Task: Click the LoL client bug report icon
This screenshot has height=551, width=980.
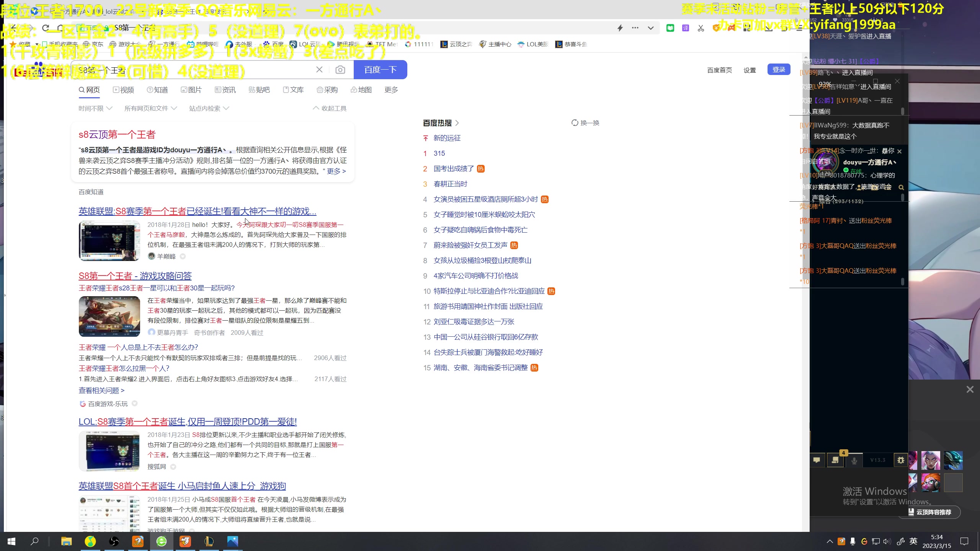Action: click(x=900, y=460)
